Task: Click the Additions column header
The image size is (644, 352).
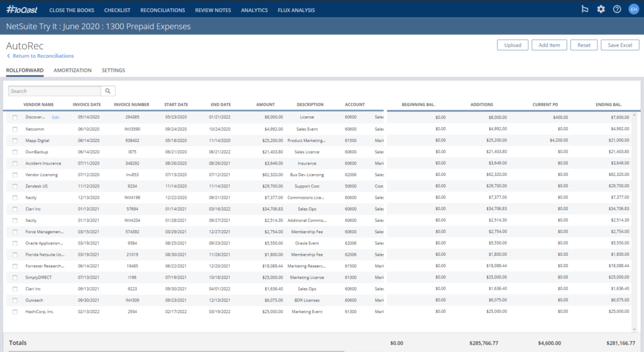Action: click(482, 104)
